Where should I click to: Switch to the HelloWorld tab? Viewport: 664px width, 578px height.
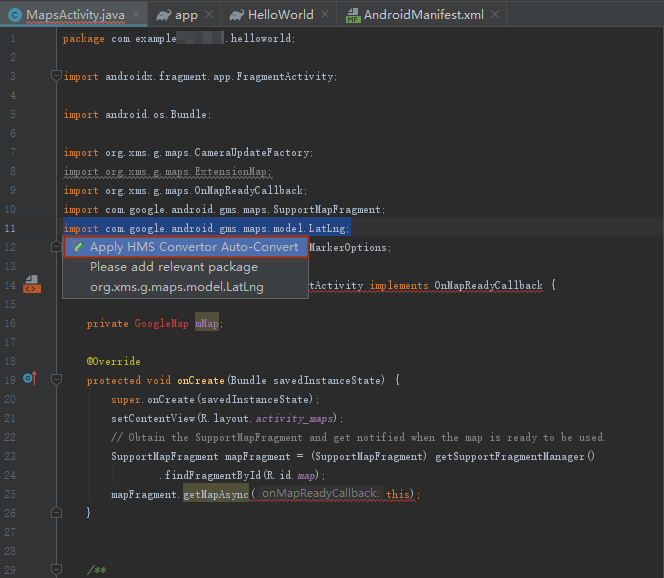pos(279,15)
